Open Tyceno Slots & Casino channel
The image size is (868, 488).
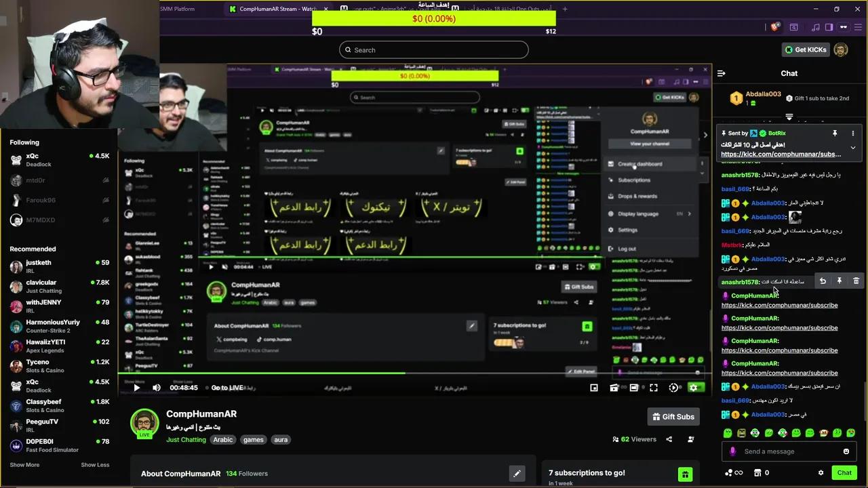coord(60,366)
